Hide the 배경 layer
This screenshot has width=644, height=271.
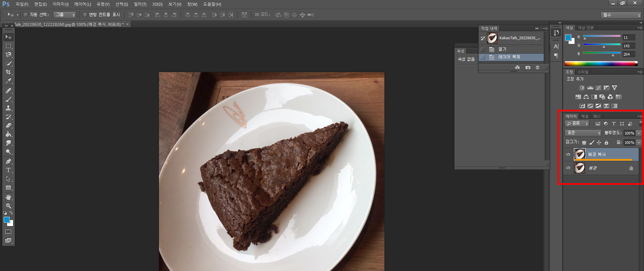pos(568,168)
